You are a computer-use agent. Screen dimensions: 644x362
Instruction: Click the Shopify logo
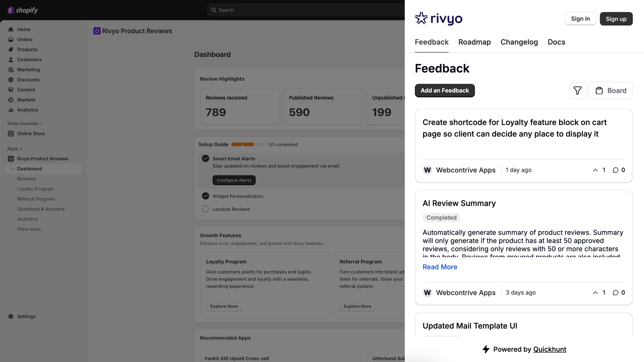click(22, 10)
